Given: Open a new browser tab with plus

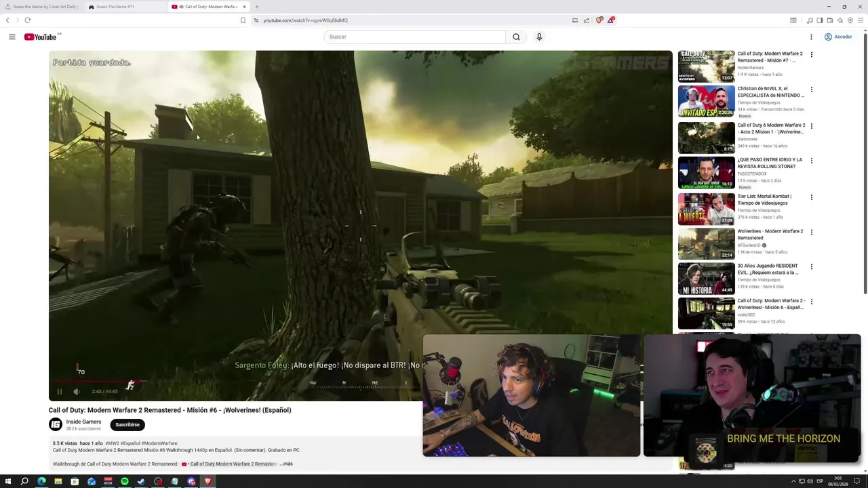Looking at the screenshot, I should point(257,7).
